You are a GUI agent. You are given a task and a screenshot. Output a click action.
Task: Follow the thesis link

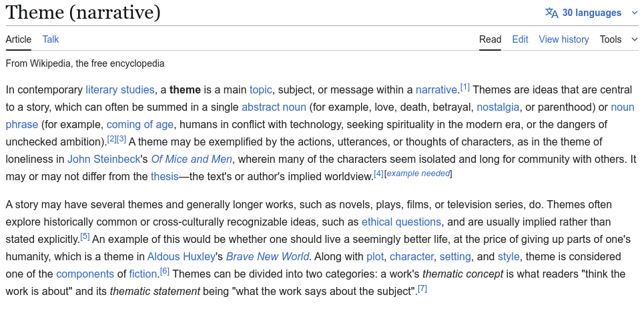pyautogui.click(x=164, y=177)
